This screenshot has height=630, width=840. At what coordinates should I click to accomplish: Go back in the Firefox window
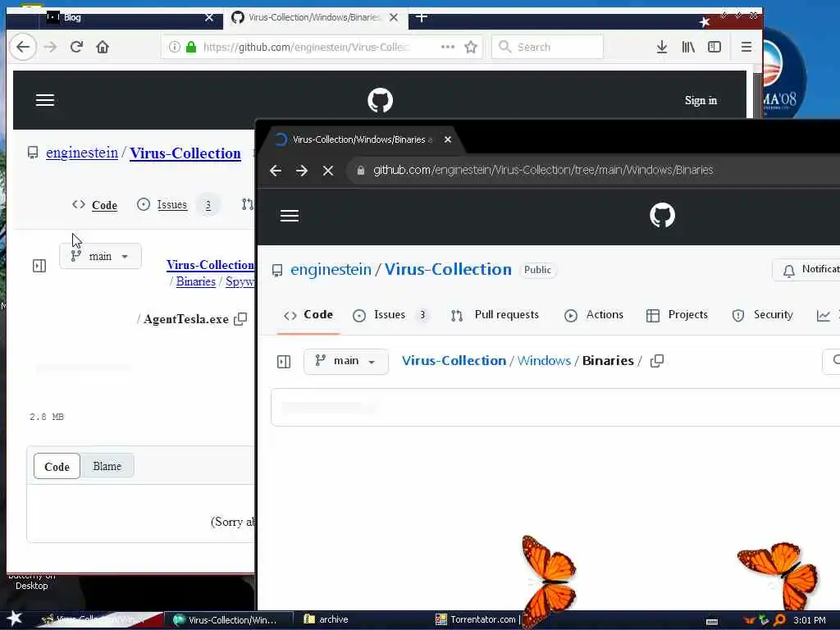pos(23,47)
